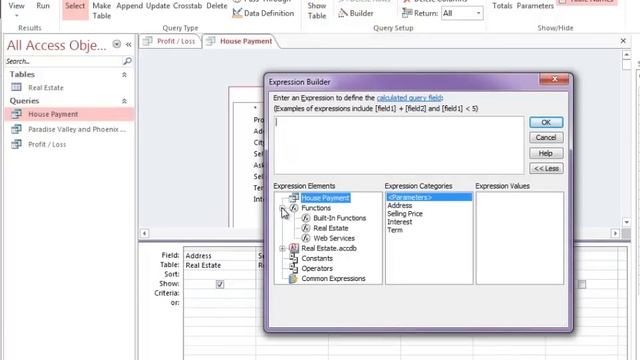
Task: Choose the Make Table query type
Action: pyautogui.click(x=102, y=11)
